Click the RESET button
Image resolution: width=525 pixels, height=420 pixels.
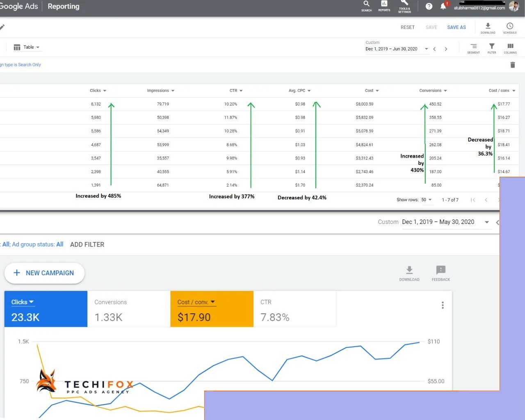pyautogui.click(x=407, y=27)
